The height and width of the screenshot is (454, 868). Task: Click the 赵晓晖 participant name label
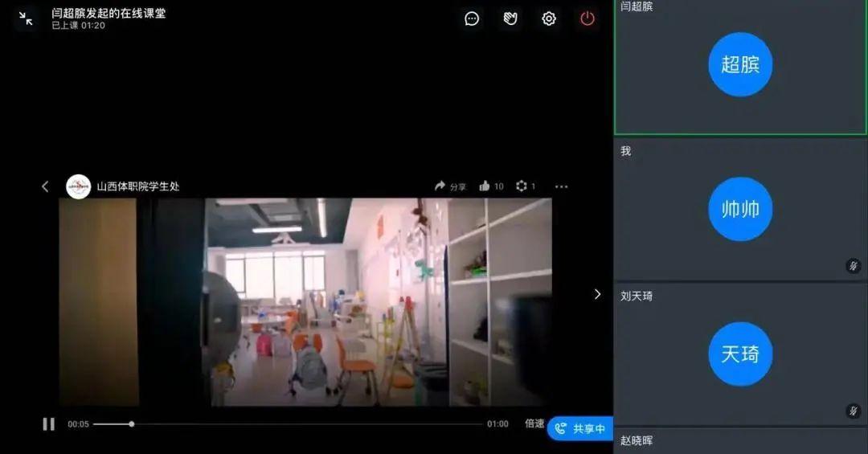pyautogui.click(x=637, y=440)
